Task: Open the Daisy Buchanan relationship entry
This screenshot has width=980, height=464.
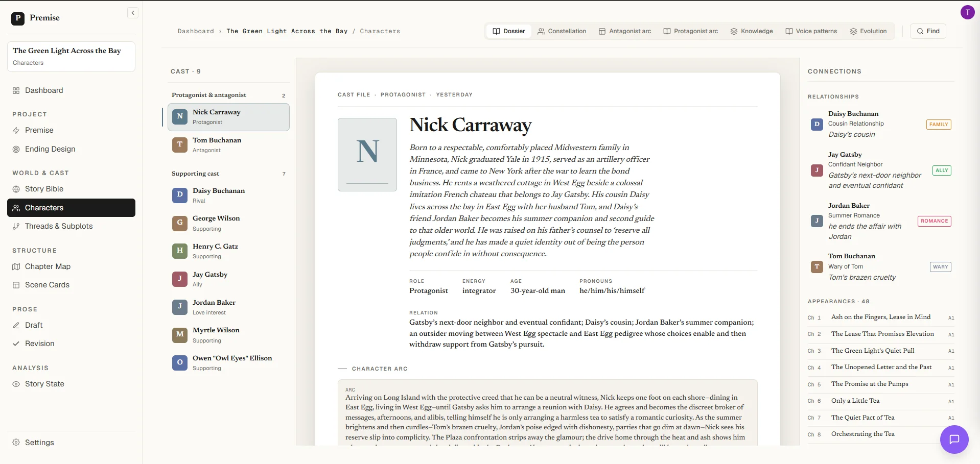Action: coord(880,124)
